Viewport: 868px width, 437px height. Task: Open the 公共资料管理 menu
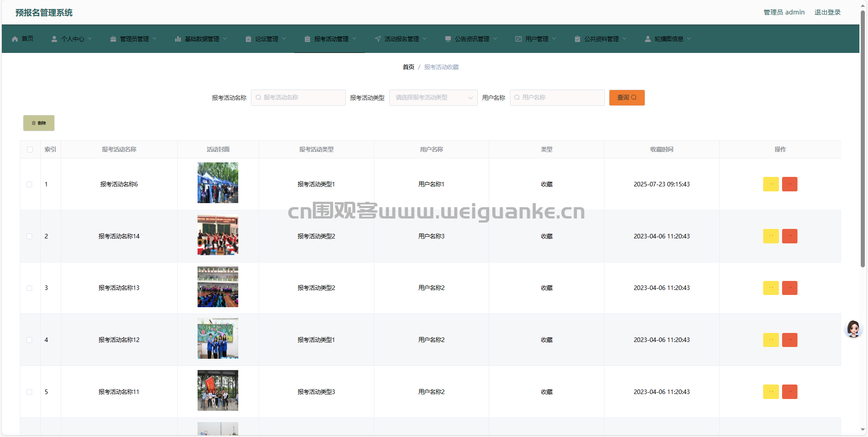[601, 39]
